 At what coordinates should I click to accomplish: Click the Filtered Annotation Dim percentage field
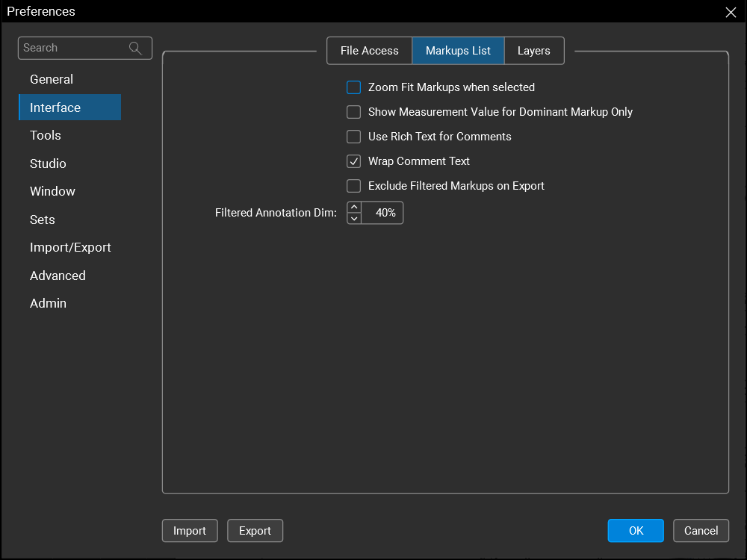pyautogui.click(x=384, y=213)
